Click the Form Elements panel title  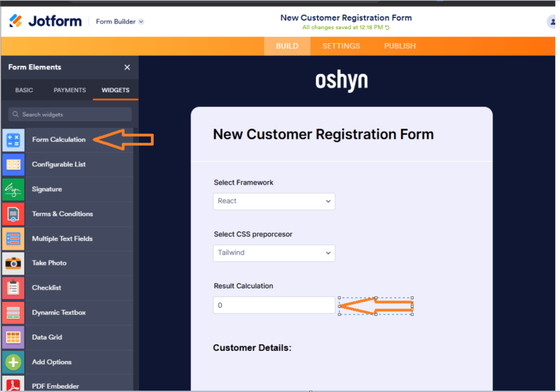(34, 67)
